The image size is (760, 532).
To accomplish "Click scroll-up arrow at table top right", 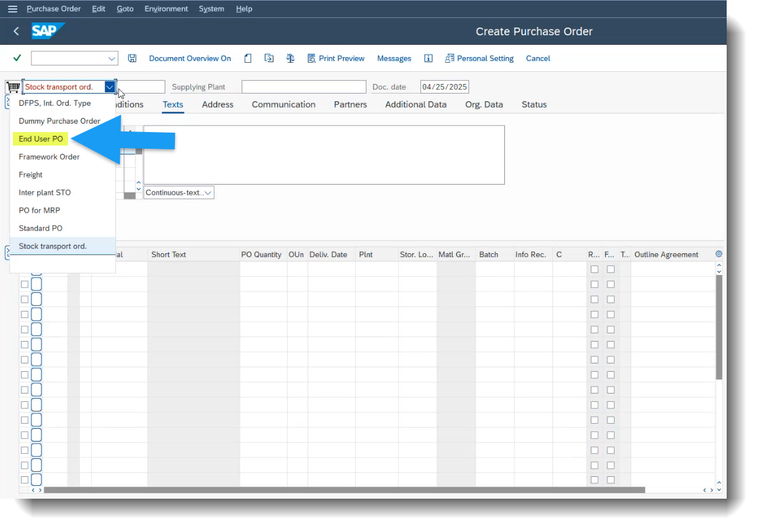I will point(719,265).
